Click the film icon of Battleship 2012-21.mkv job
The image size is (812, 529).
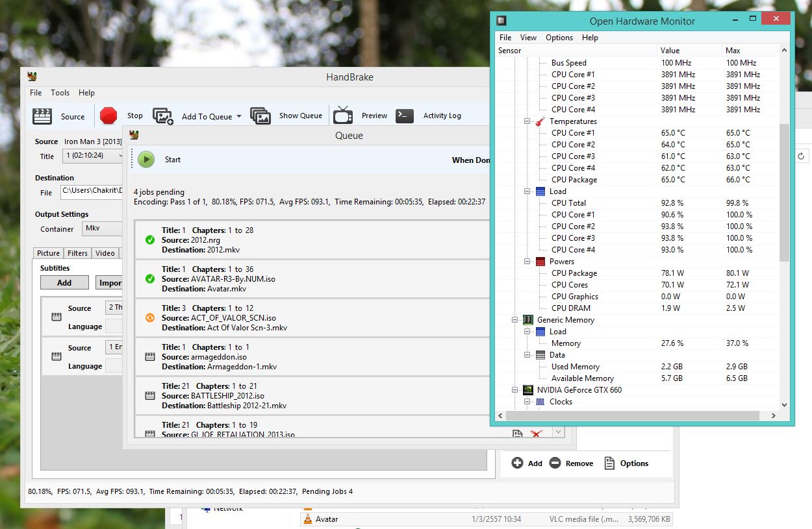coord(150,396)
